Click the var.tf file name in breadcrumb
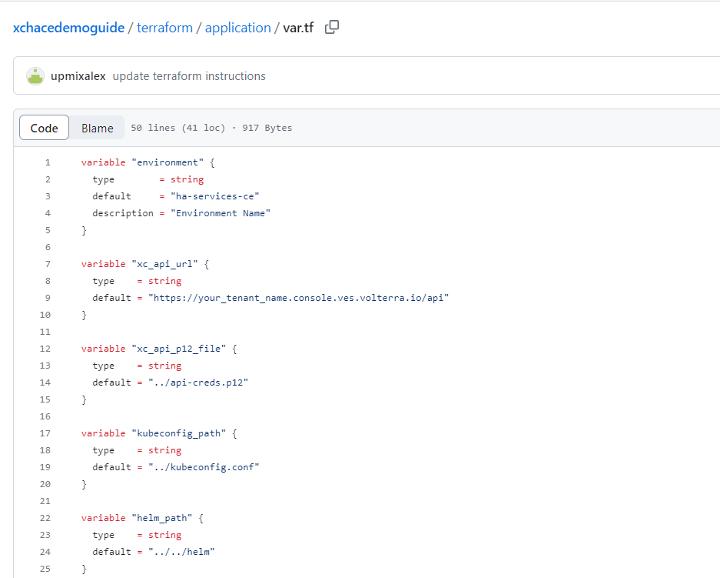720x578 pixels. (x=298, y=28)
